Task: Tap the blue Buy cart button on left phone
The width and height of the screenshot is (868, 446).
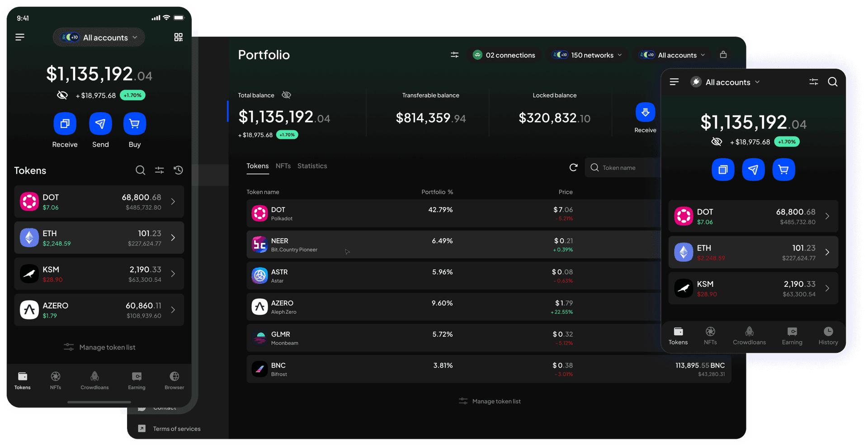Action: coord(134,123)
